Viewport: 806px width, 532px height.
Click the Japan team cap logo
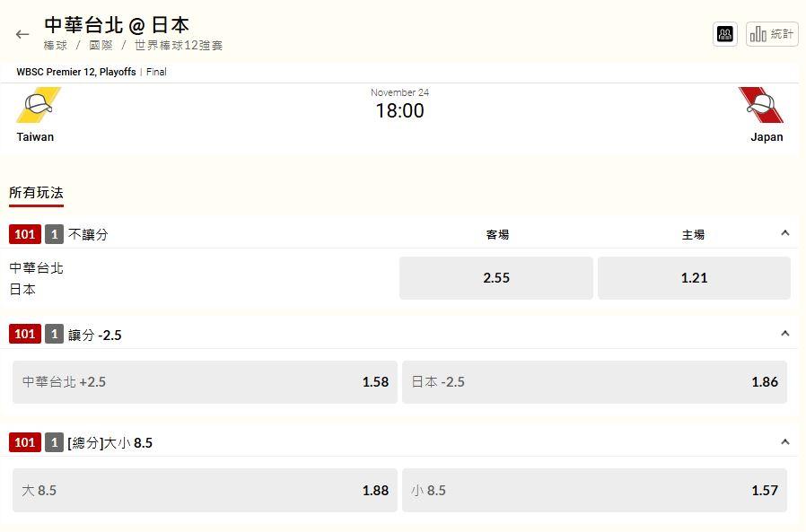tap(761, 105)
